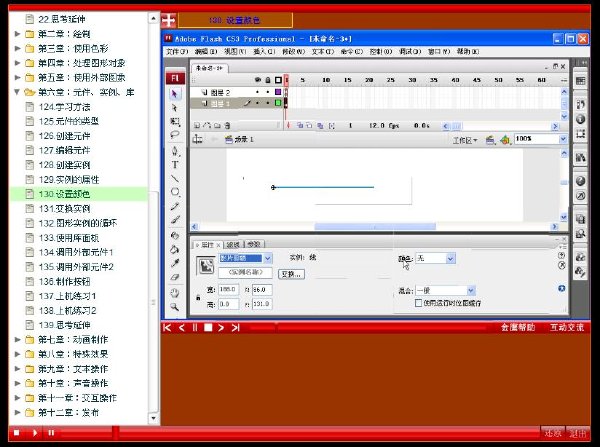Click the 交换... swap button
The width and height of the screenshot is (600, 447).
coord(292,274)
